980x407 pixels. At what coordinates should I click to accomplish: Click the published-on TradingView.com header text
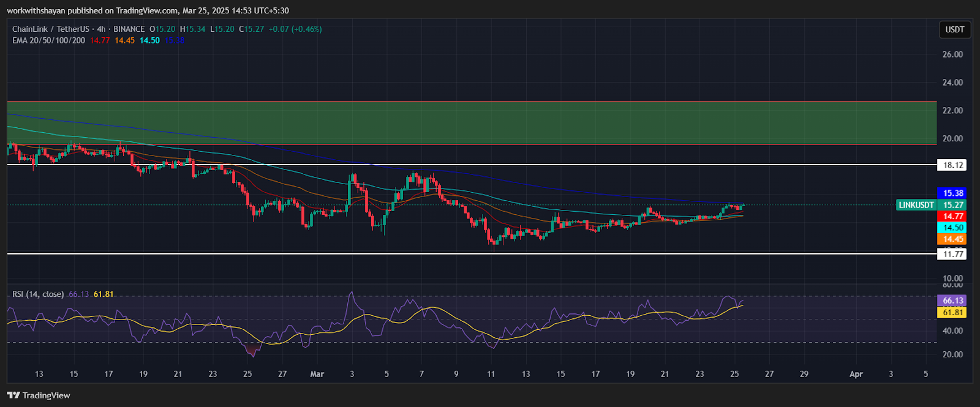148,10
